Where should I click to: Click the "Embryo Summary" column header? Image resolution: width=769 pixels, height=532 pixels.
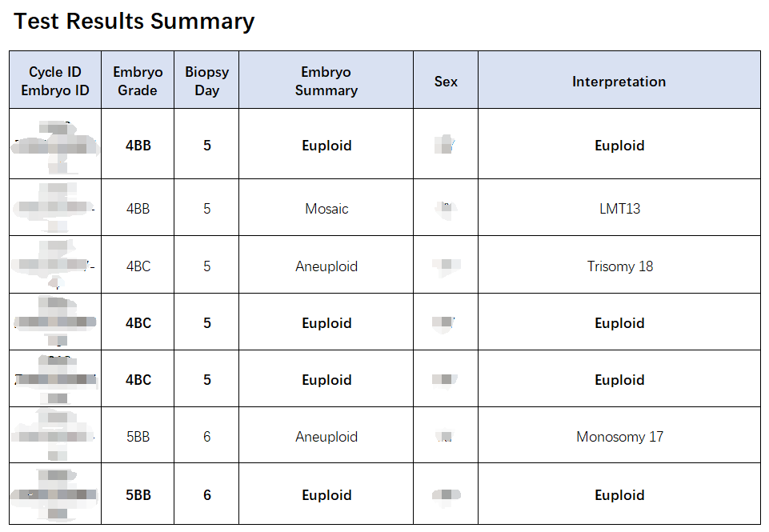pyautogui.click(x=326, y=81)
